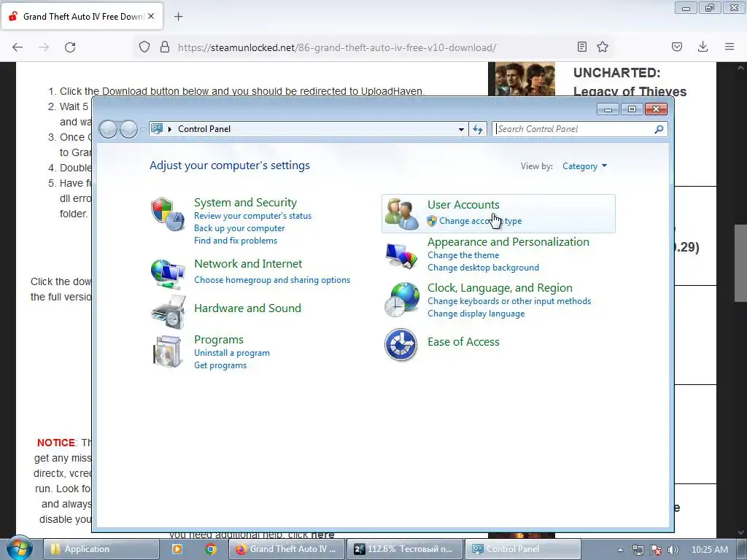The width and height of the screenshot is (747, 560).
Task: Open Network and Internet globe icon
Action: [167, 274]
